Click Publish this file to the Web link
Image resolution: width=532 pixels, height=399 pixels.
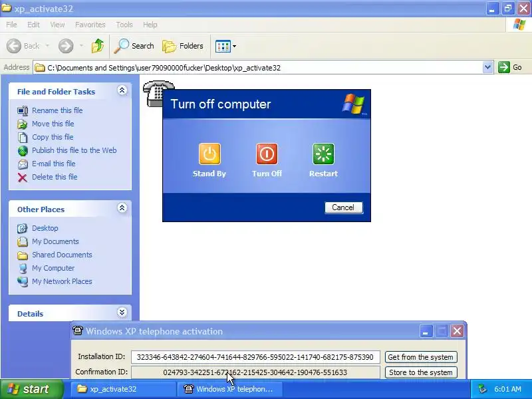pos(74,150)
